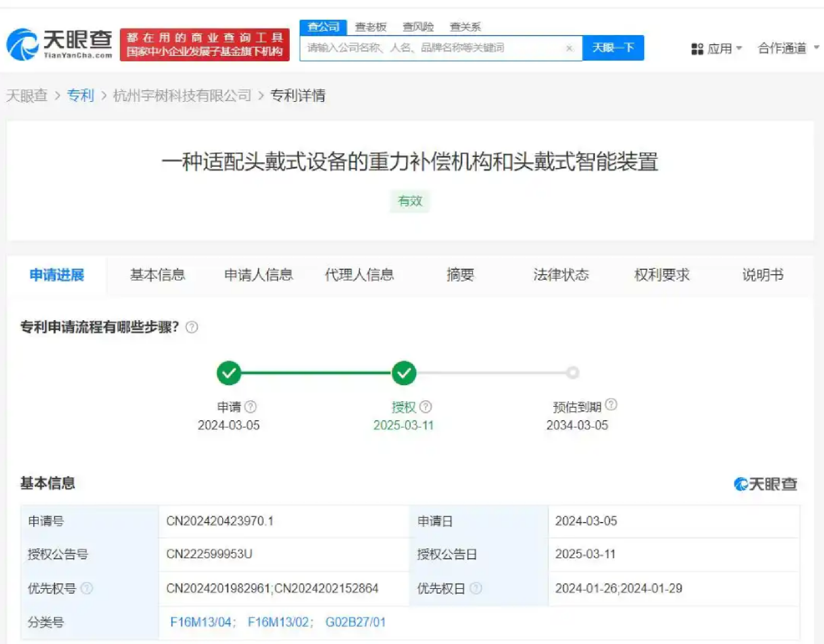Click the help icon beside 预估到期
This screenshot has width=824, height=644.
point(611,405)
